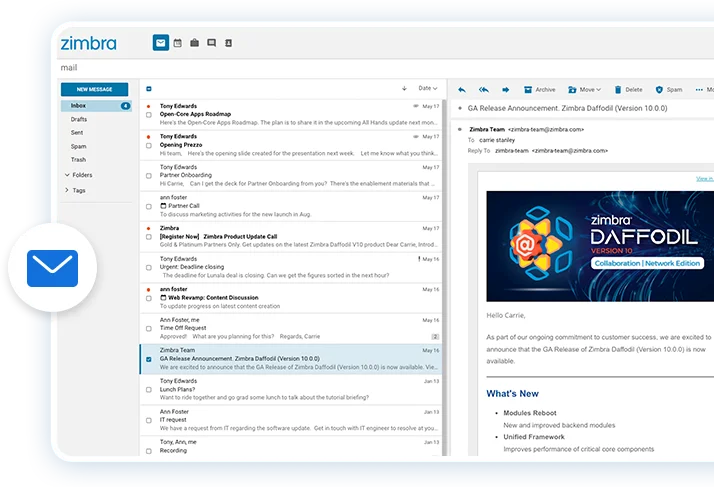Archive the open message
Screen dimensions: 714x487
click(x=540, y=90)
